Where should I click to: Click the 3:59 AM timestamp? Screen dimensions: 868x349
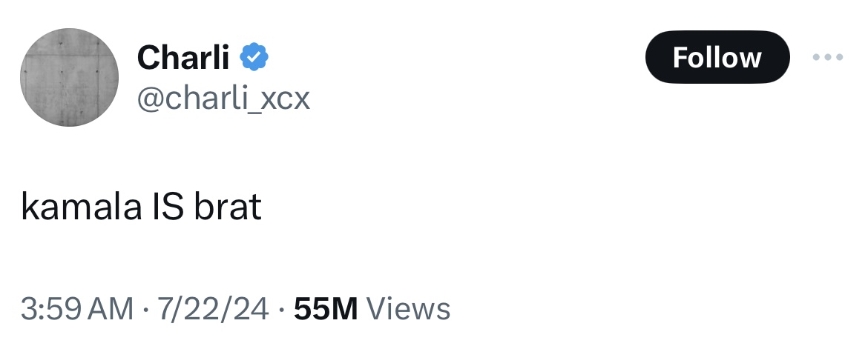(x=77, y=308)
